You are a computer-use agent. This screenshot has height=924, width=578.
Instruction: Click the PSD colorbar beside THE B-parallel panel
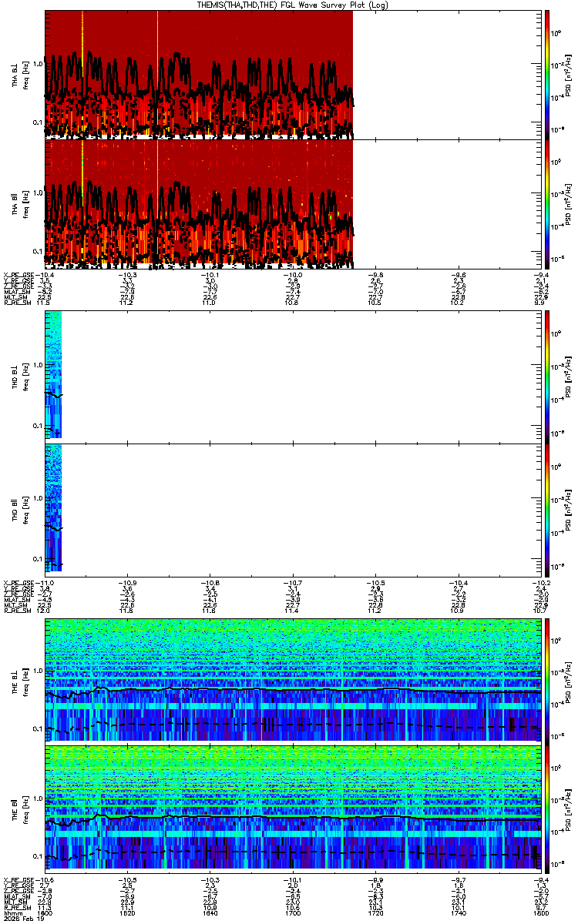click(x=548, y=809)
